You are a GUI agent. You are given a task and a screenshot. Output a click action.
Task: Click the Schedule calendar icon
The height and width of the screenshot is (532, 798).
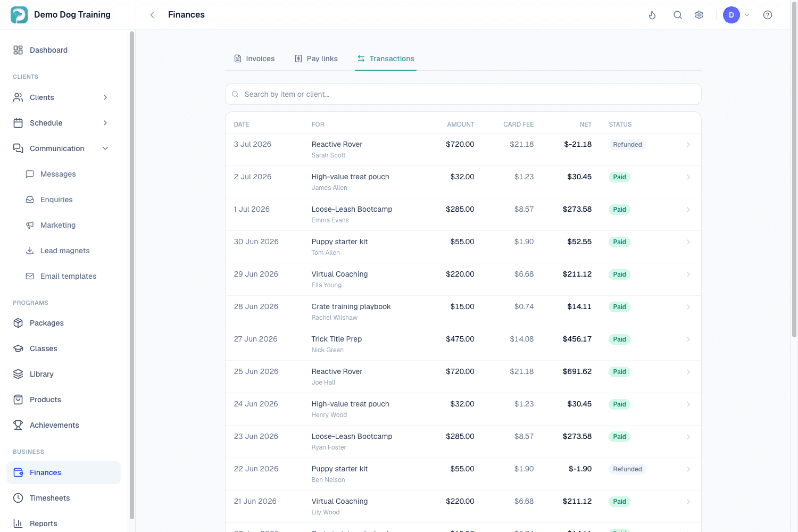(x=18, y=123)
